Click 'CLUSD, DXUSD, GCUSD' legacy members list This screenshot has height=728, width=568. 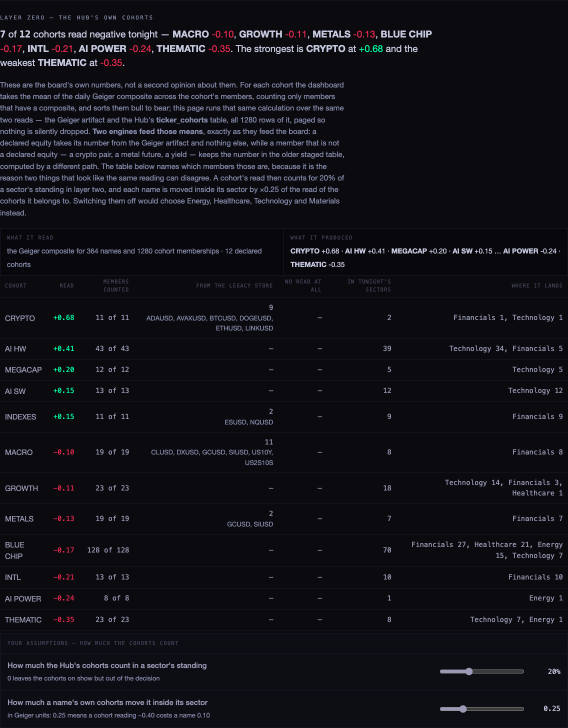click(212, 457)
